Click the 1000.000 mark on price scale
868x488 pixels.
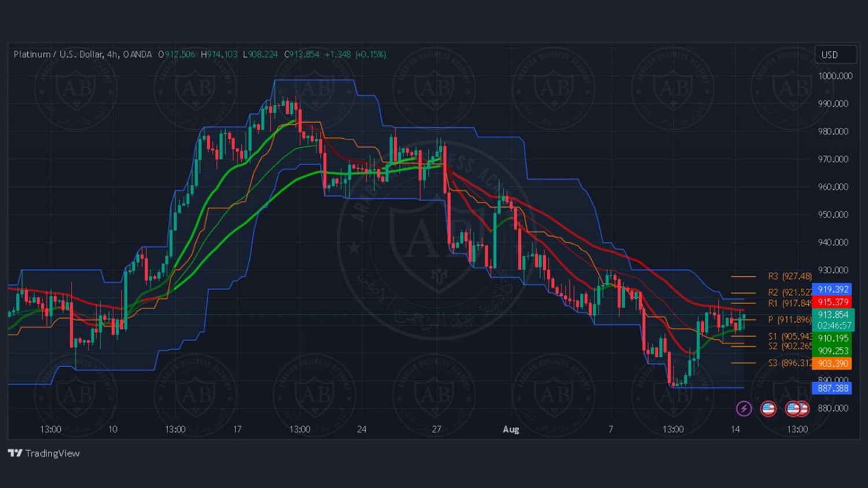(x=834, y=76)
